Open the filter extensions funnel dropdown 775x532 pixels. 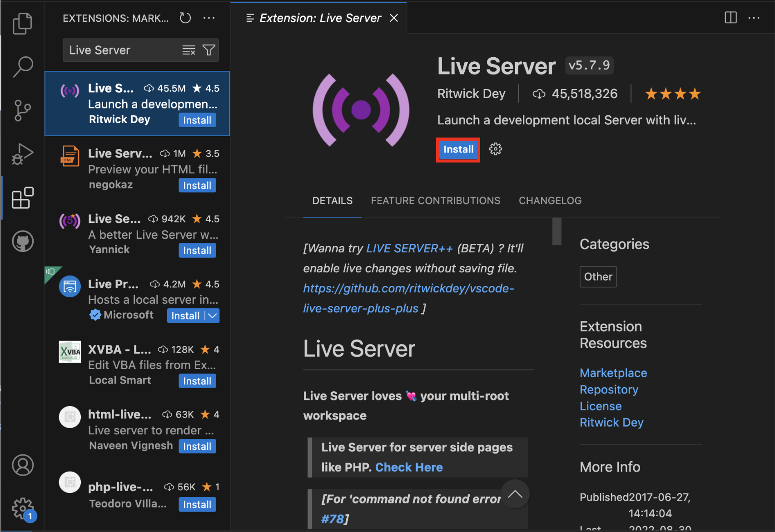(209, 50)
